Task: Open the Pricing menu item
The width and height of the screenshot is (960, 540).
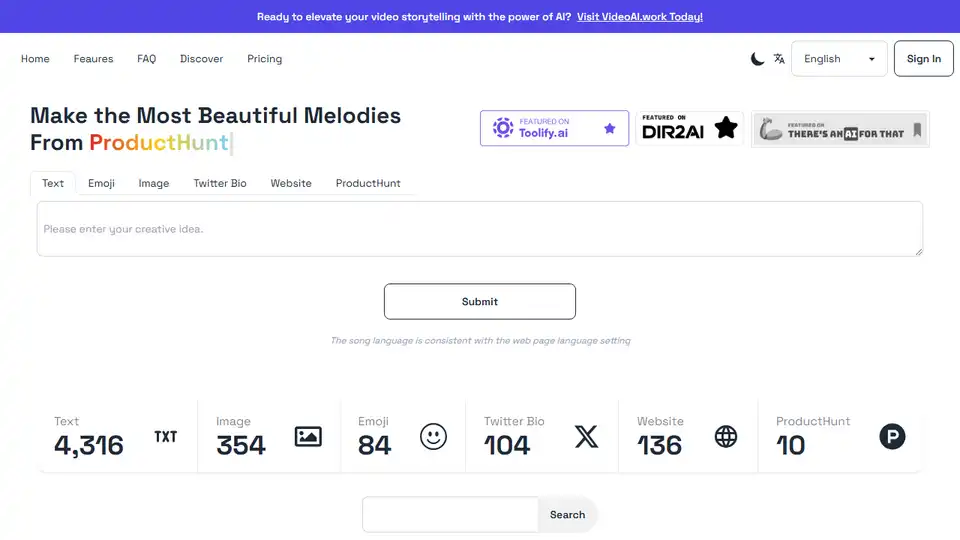Action: pos(264,59)
